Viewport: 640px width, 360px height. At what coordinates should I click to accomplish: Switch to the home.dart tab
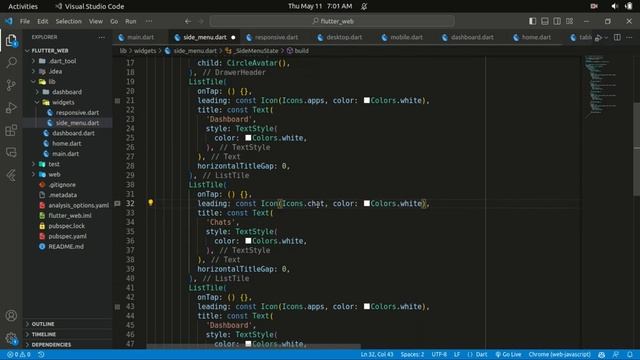click(x=536, y=37)
